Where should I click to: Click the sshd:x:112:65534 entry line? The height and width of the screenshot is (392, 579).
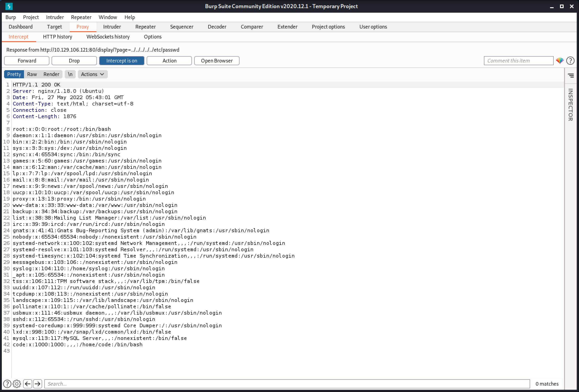(x=84, y=319)
